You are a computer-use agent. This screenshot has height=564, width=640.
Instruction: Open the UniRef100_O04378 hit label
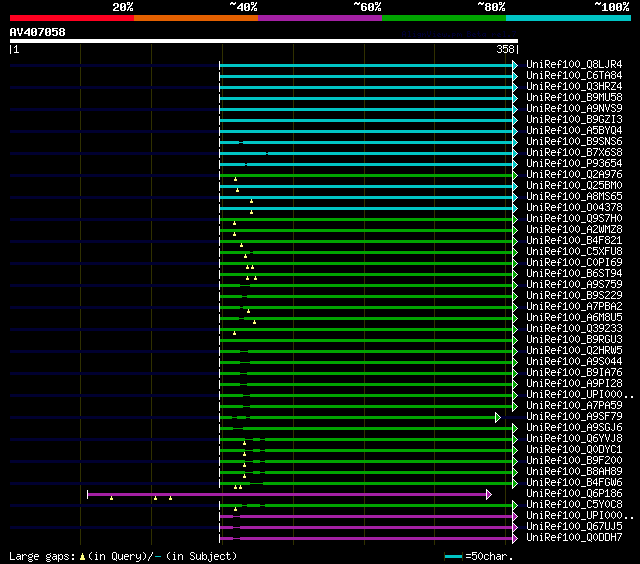(574, 208)
